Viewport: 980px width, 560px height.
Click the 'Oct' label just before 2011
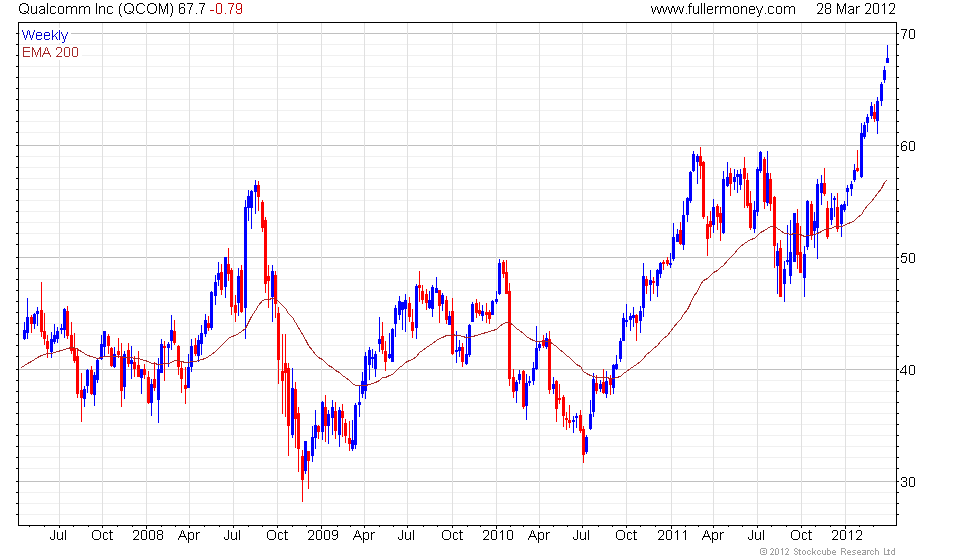tap(626, 536)
